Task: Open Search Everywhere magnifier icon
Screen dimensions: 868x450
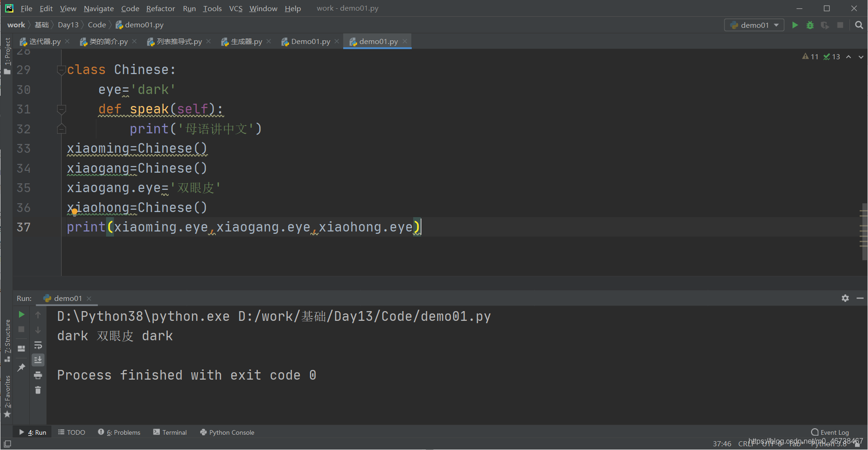Action: (859, 25)
